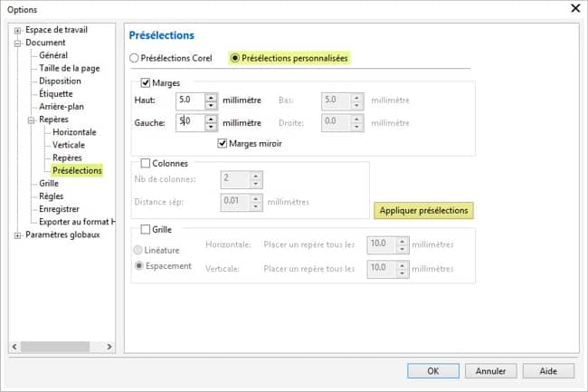588x392 pixels.
Task: Expand the Paramètres globaux tree node
Action: pos(17,235)
